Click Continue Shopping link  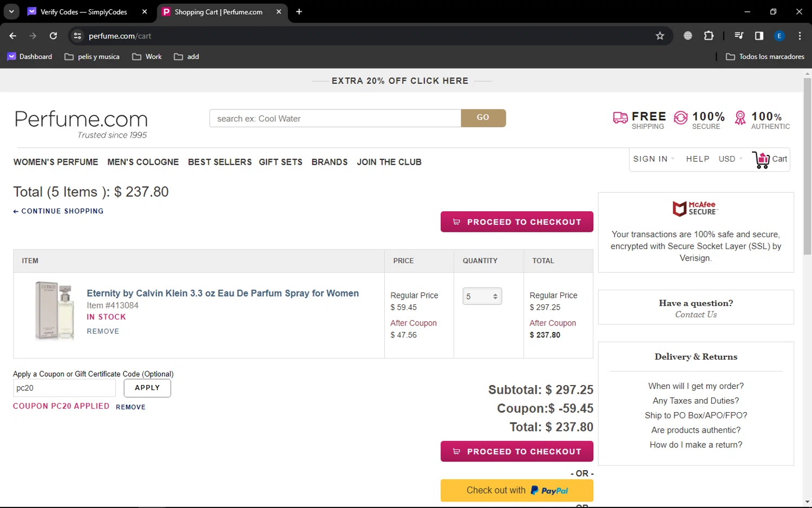click(x=58, y=211)
